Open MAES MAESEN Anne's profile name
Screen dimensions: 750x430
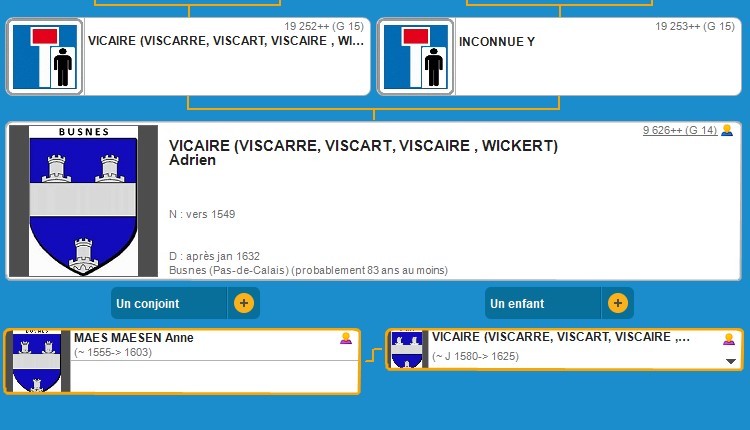pos(133,338)
